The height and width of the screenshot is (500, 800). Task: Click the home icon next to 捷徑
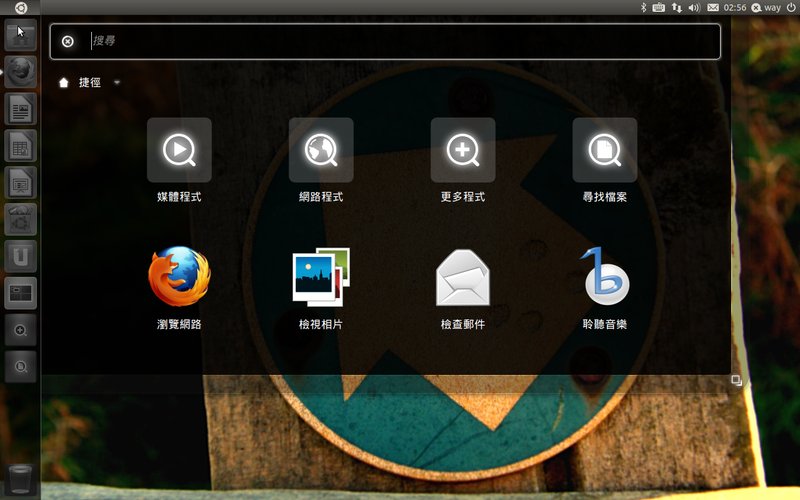coord(64,83)
